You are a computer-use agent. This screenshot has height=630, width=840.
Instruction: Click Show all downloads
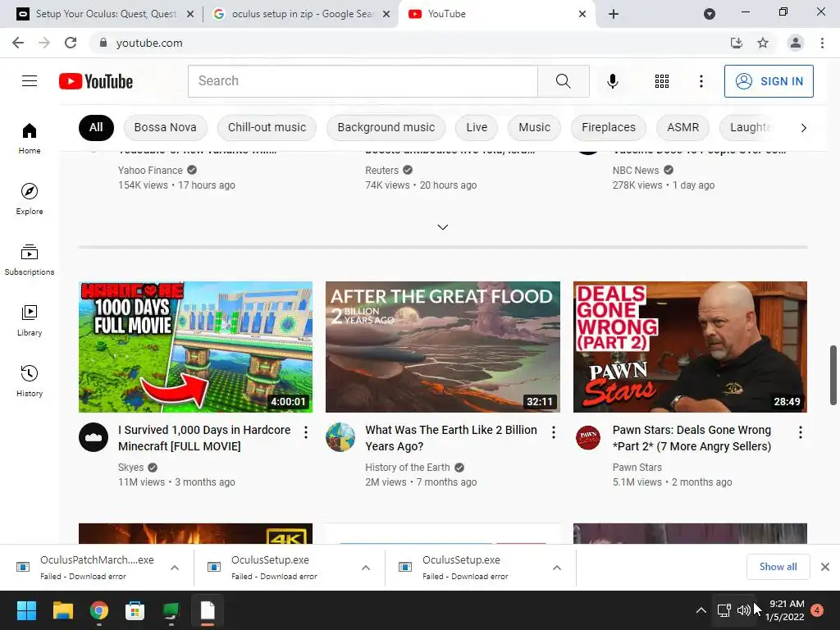778,567
